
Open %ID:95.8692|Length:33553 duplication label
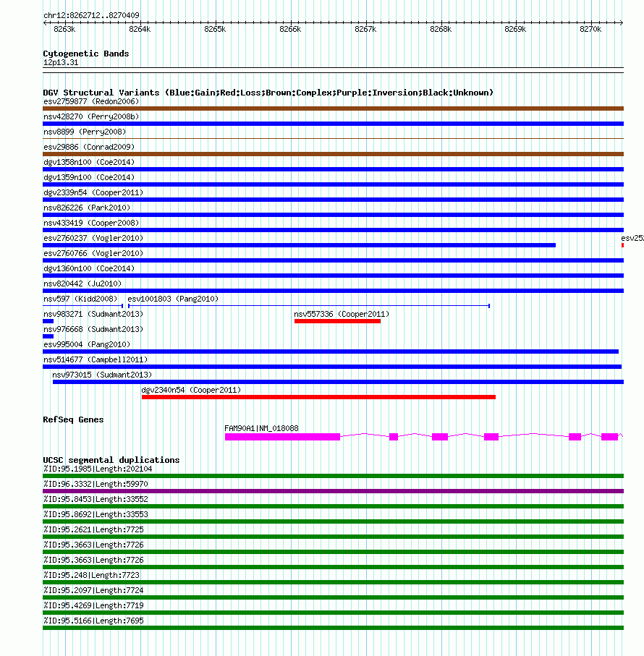pos(96,514)
